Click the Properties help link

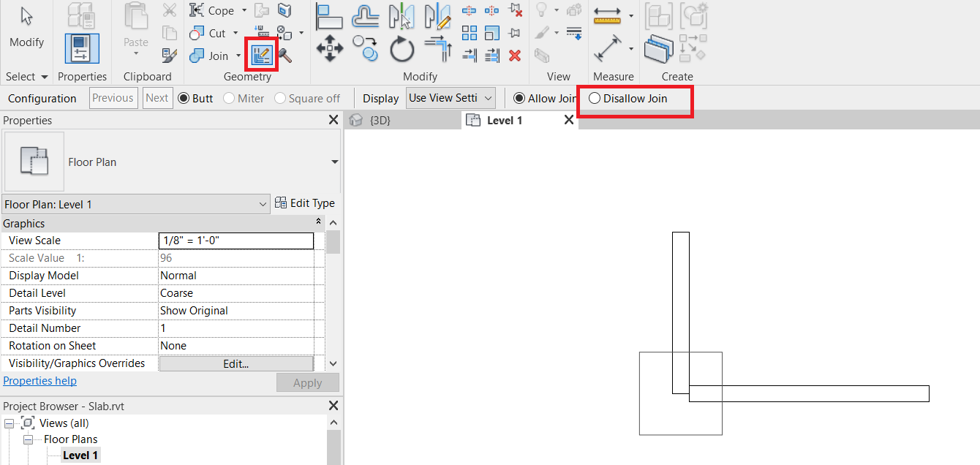click(39, 380)
